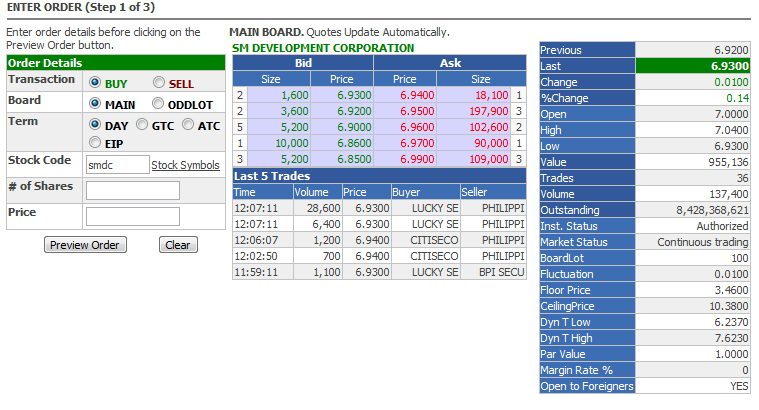Click the Floor Price value 3.4600
The width and height of the screenshot is (759, 410).
[731, 289]
